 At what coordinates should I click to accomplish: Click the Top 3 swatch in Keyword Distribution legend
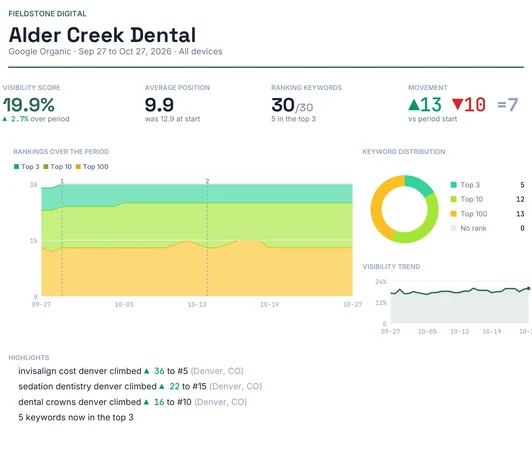pos(453,185)
